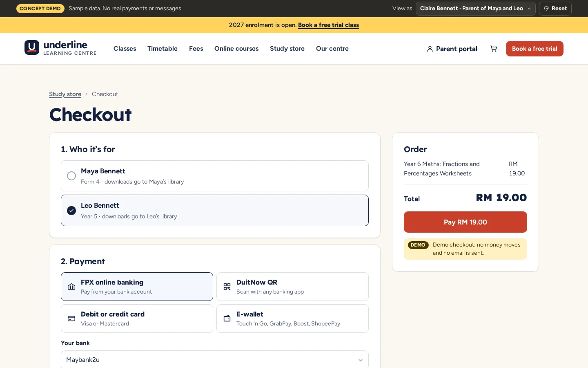Click the '1. Who it's for' heading
588x368 pixels.
[x=88, y=149]
